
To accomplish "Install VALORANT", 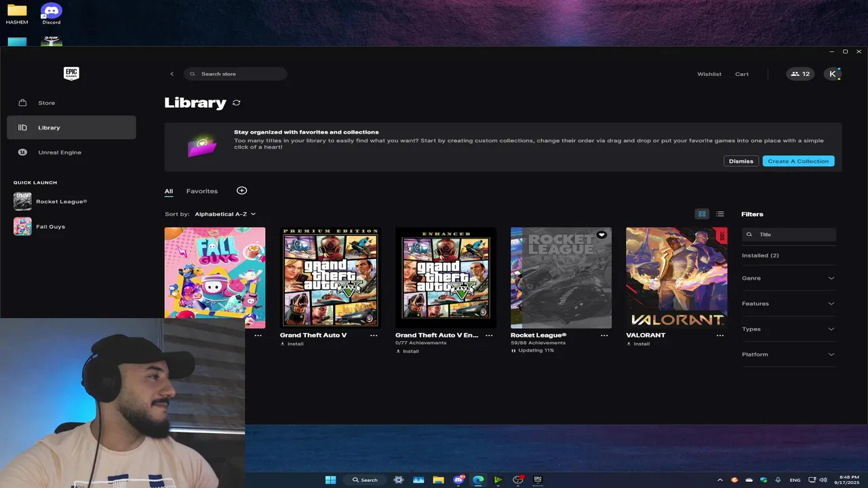I will point(638,344).
